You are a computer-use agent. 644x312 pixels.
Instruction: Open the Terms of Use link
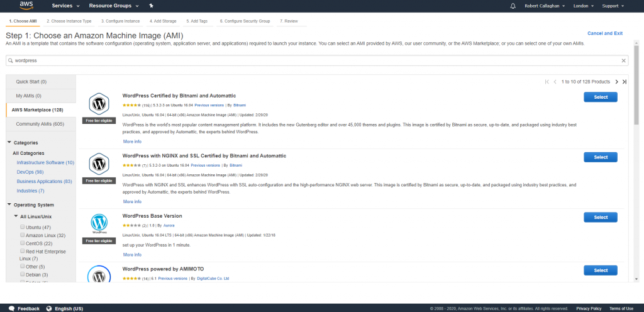(x=621, y=309)
